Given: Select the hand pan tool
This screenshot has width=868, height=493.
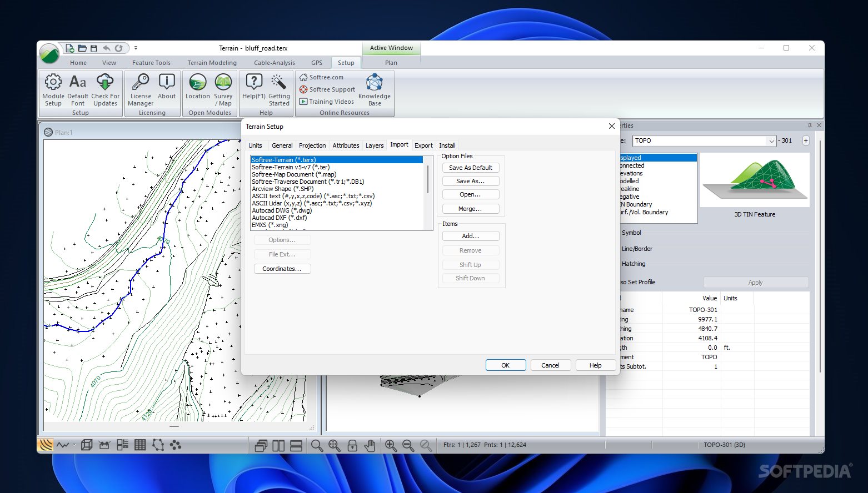Looking at the screenshot, I should (x=370, y=445).
